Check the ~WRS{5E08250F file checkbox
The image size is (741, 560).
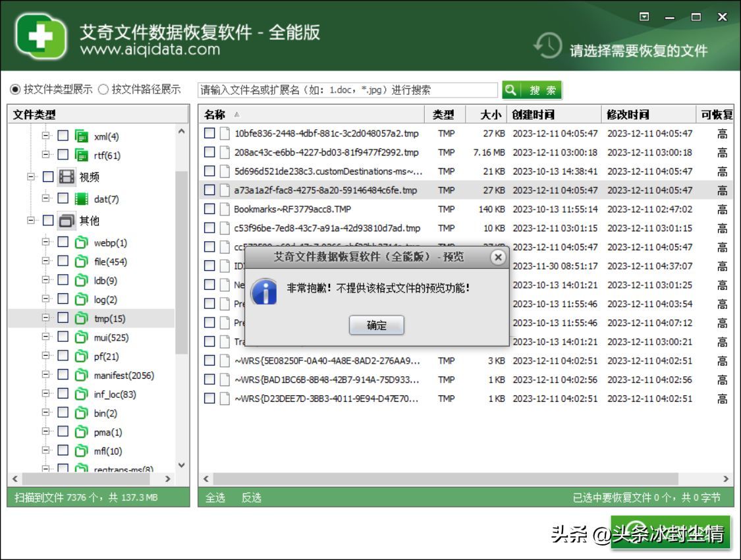pyautogui.click(x=209, y=360)
